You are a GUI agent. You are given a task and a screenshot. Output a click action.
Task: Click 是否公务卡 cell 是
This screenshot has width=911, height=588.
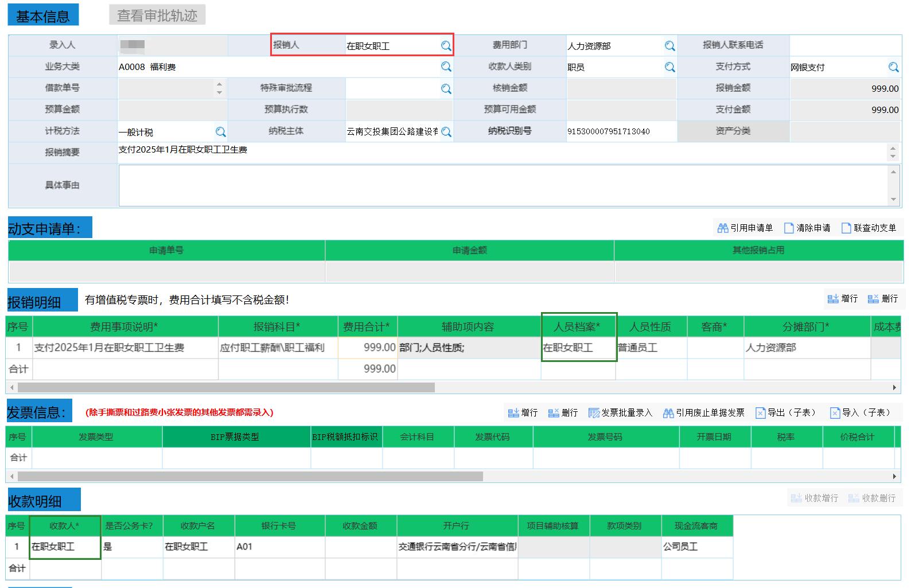[132, 547]
